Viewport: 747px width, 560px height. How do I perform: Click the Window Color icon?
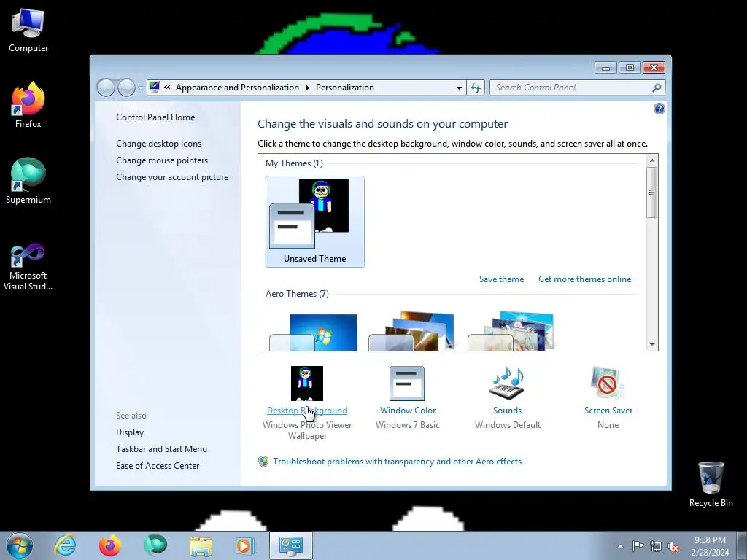pos(407,384)
